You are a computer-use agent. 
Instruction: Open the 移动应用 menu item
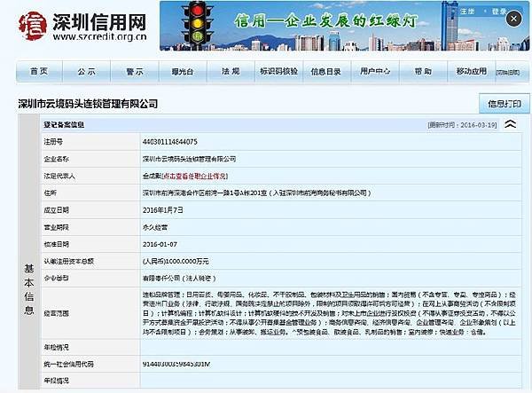coord(472,71)
